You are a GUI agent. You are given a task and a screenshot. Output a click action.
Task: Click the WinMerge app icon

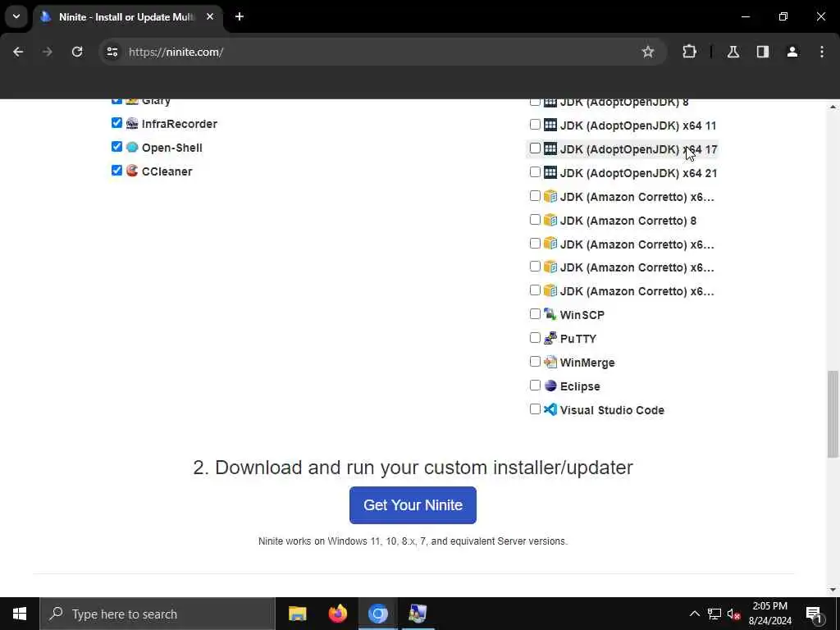tap(550, 362)
